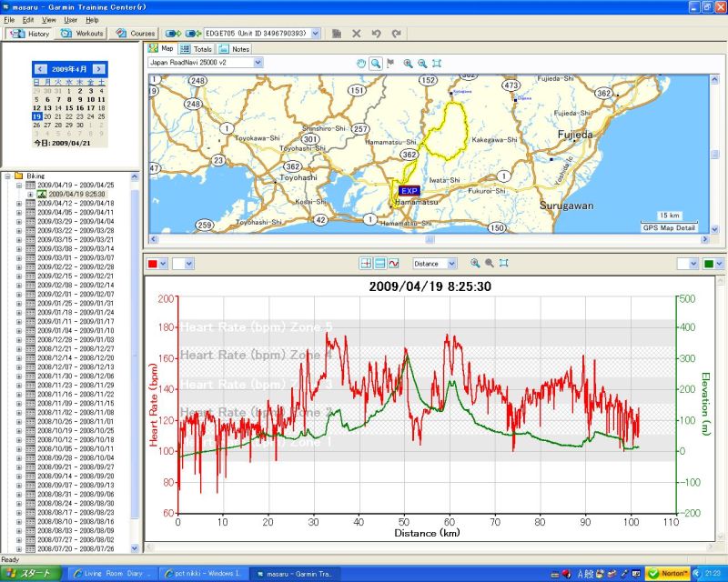
Task: Expand the 2009/04/12 - 2009/04/18 week
Action: (19, 204)
